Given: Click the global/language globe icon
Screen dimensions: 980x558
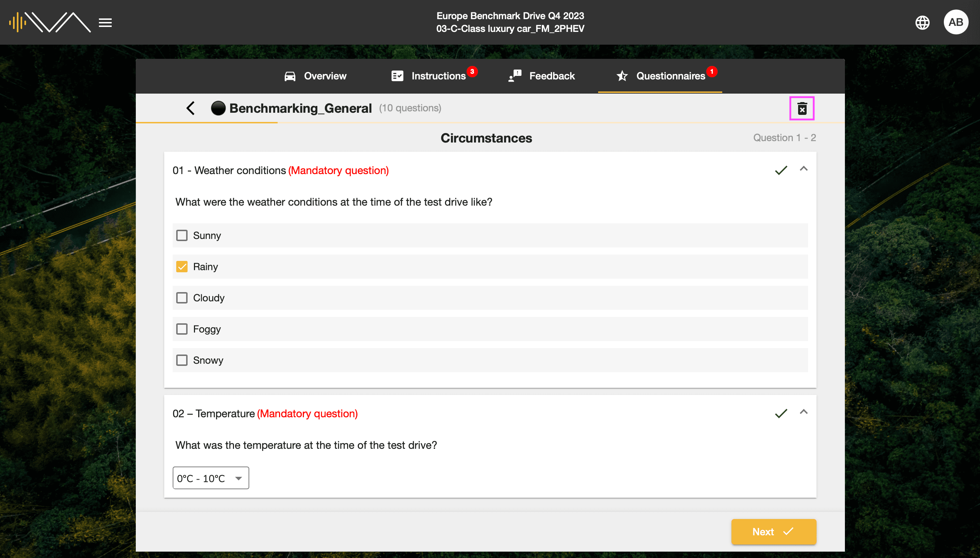Looking at the screenshot, I should tap(922, 22).
